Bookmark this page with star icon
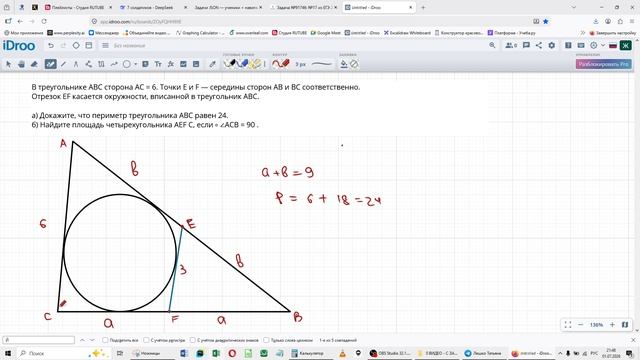 click(x=546, y=21)
